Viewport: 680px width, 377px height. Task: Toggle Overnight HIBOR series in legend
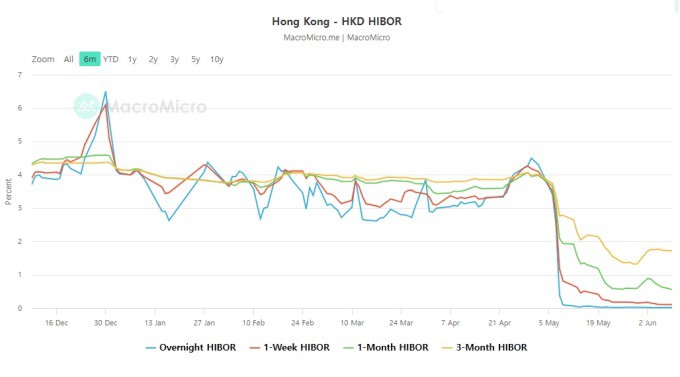[191, 347]
